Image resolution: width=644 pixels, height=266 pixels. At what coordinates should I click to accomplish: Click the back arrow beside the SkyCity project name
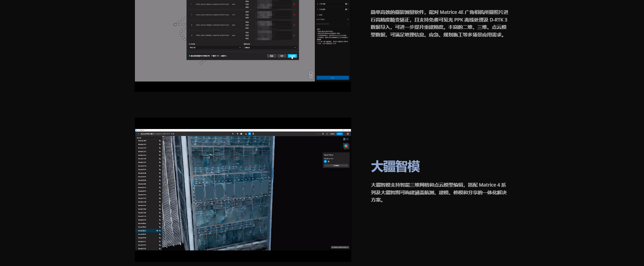pos(138,134)
